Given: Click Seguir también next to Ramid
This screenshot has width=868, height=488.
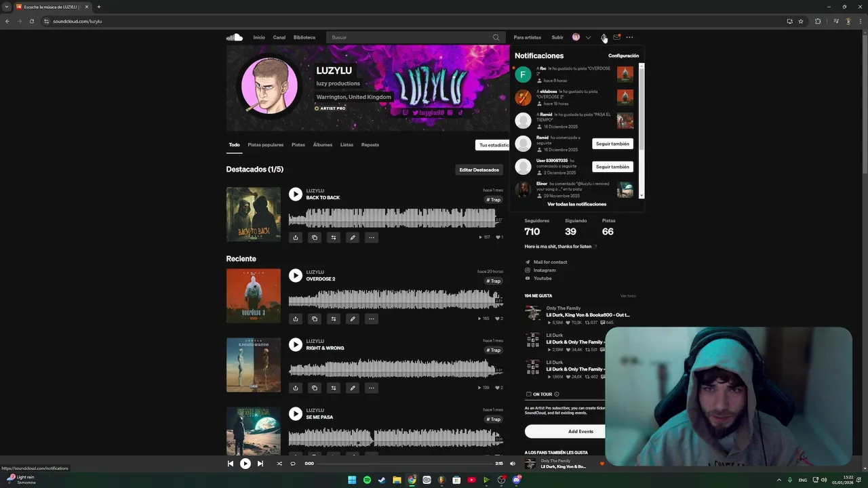Looking at the screenshot, I should coord(612,144).
